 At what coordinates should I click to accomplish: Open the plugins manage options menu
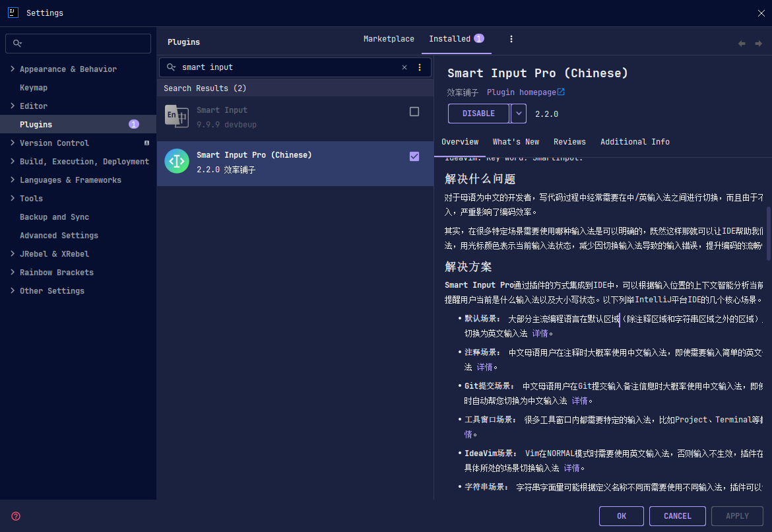(511, 39)
